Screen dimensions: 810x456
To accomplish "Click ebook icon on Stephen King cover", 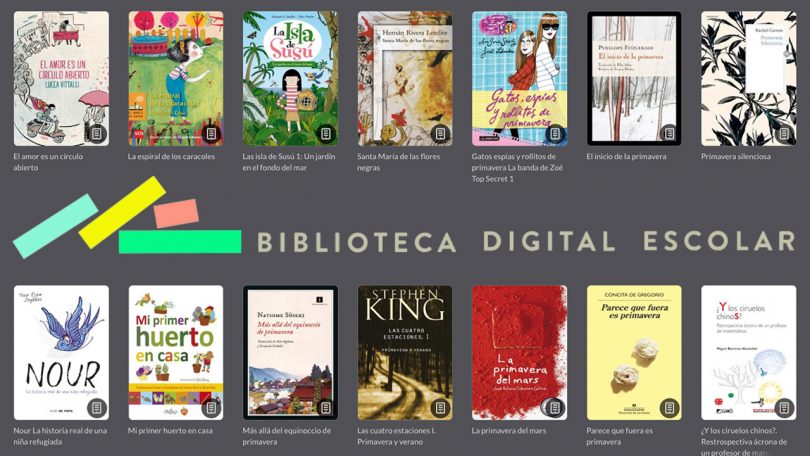I will coord(440,408).
